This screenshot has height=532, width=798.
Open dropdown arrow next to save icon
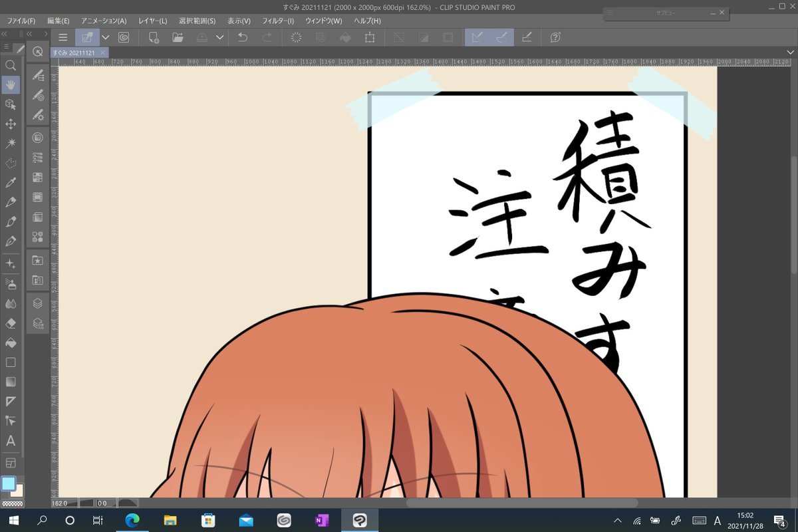tap(219, 38)
